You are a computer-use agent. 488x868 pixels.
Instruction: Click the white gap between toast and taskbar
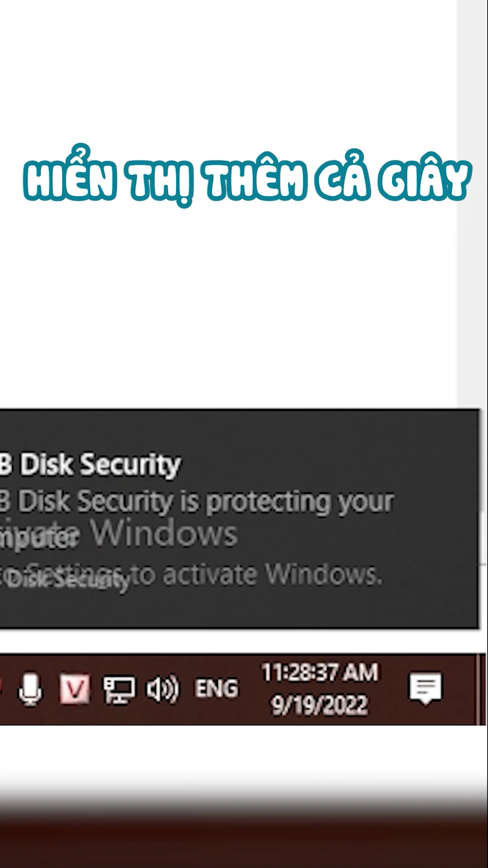click(x=226, y=641)
